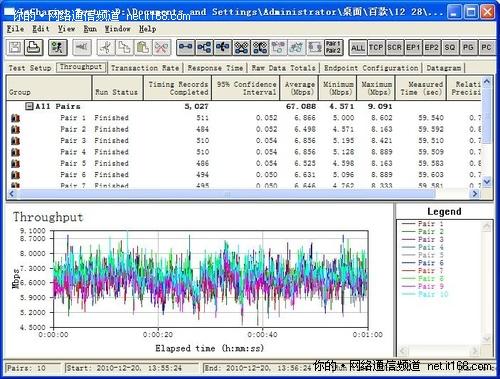Switch to the Response Time tab
This screenshot has width=500, height=379.
click(x=215, y=68)
